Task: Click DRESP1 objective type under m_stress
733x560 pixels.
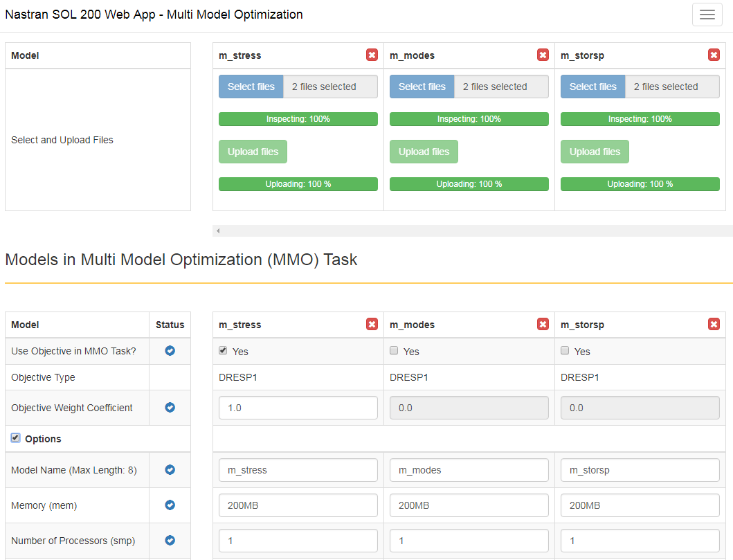Action: 238,377
